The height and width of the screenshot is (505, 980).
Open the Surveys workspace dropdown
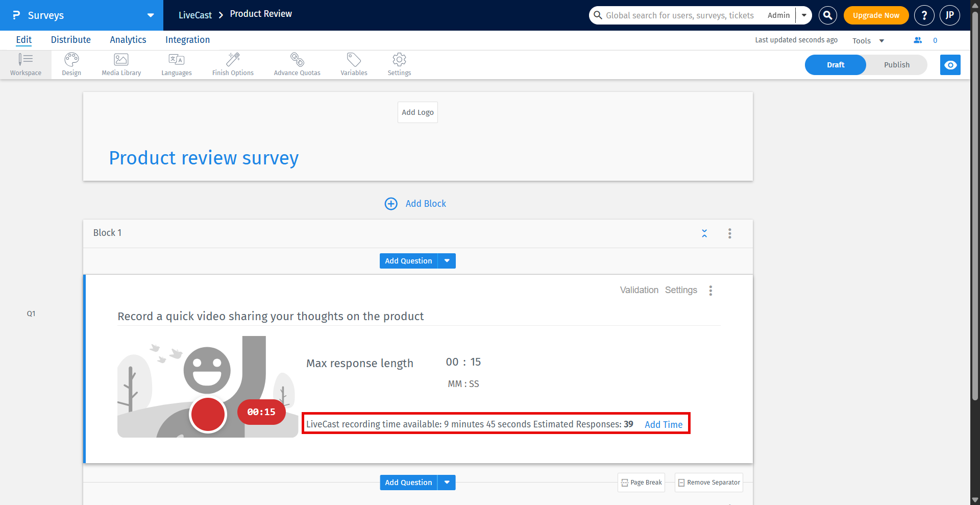coord(150,15)
